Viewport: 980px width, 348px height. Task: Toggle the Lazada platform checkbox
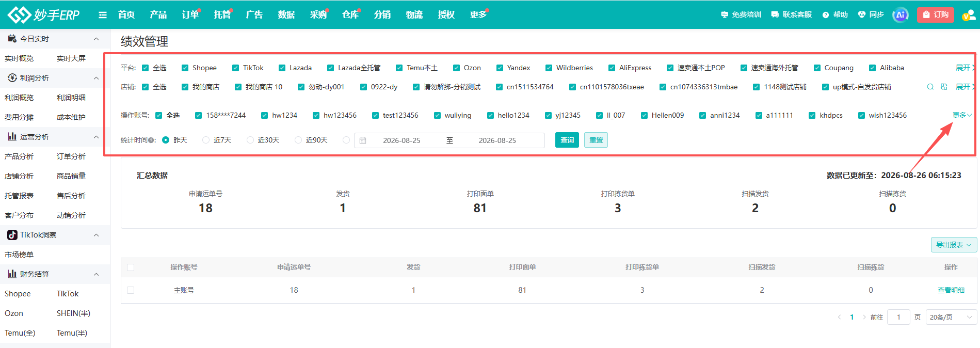coord(282,68)
